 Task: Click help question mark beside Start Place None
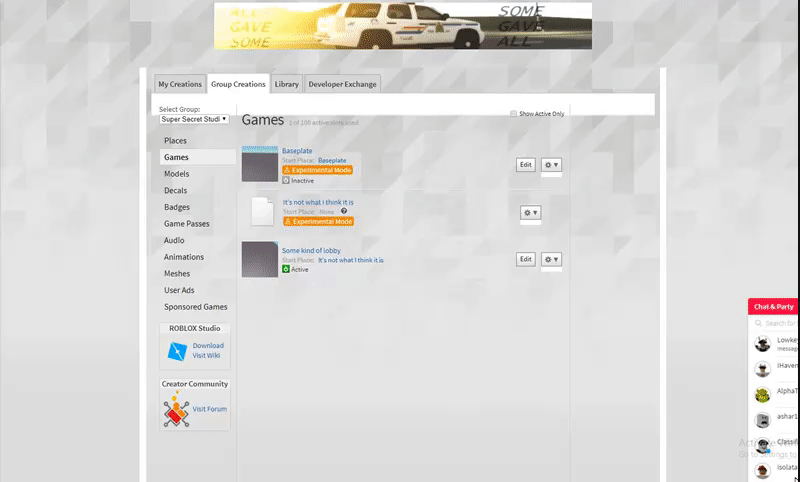point(344,211)
